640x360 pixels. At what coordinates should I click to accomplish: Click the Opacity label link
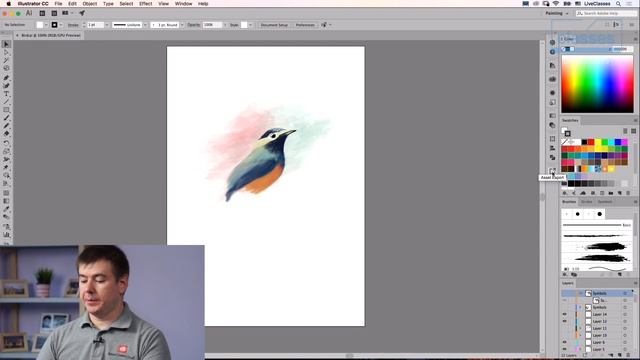193,25
